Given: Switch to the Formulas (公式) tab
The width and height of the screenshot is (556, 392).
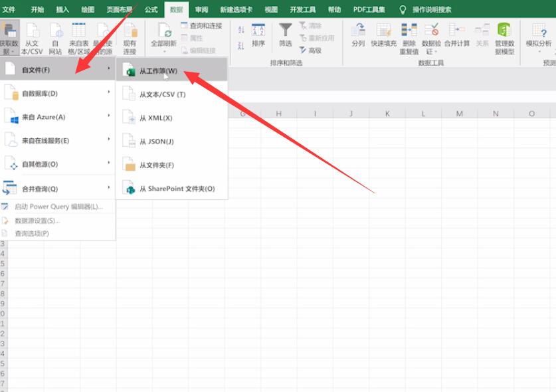Looking at the screenshot, I should [x=151, y=9].
